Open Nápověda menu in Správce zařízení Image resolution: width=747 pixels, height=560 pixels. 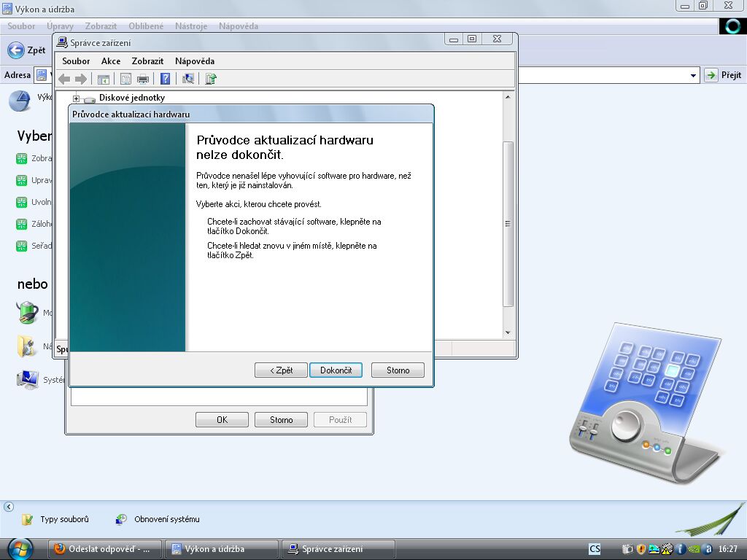[x=195, y=61]
